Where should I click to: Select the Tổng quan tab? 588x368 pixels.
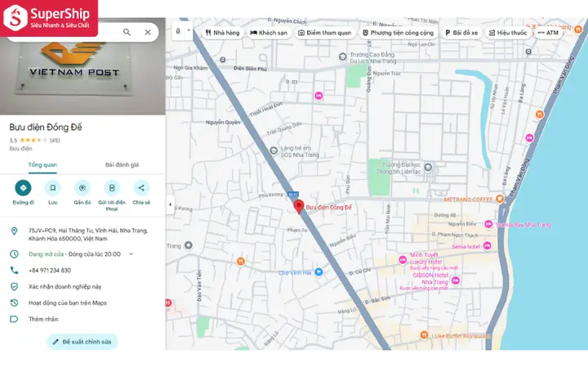pos(42,165)
